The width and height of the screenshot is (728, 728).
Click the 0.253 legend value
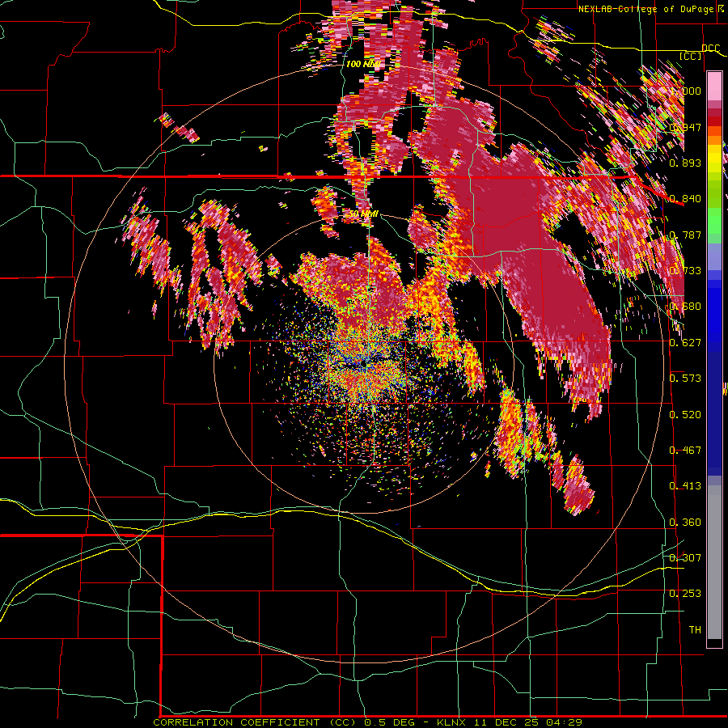[685, 594]
